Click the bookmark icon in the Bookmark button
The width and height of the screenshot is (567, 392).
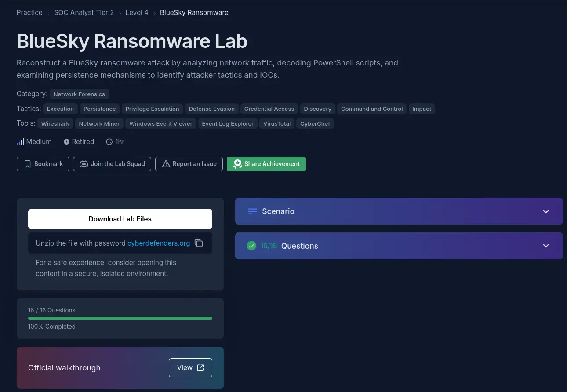pyautogui.click(x=28, y=164)
